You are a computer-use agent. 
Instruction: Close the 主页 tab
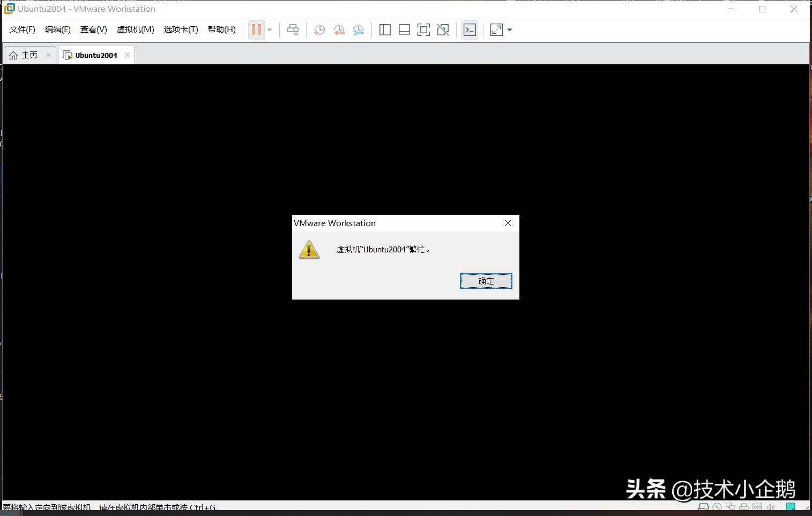(x=48, y=55)
